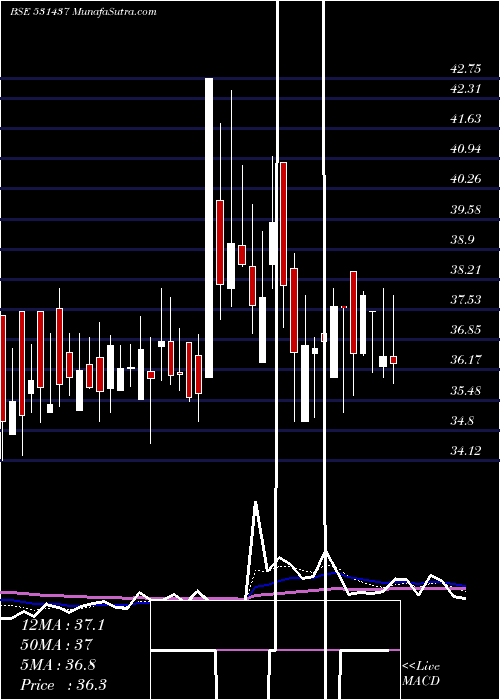This screenshot has width=500, height=700.
Task: Select the 35.48 price axis label
Action: [466, 391]
